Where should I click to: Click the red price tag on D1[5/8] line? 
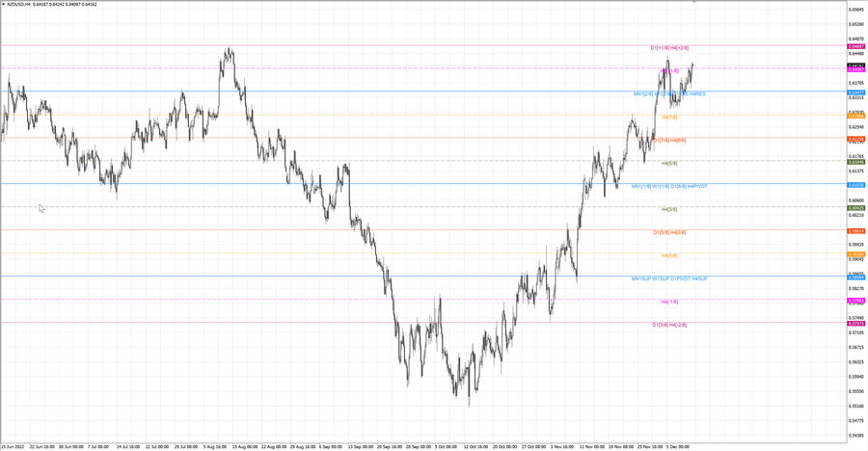[x=855, y=231]
